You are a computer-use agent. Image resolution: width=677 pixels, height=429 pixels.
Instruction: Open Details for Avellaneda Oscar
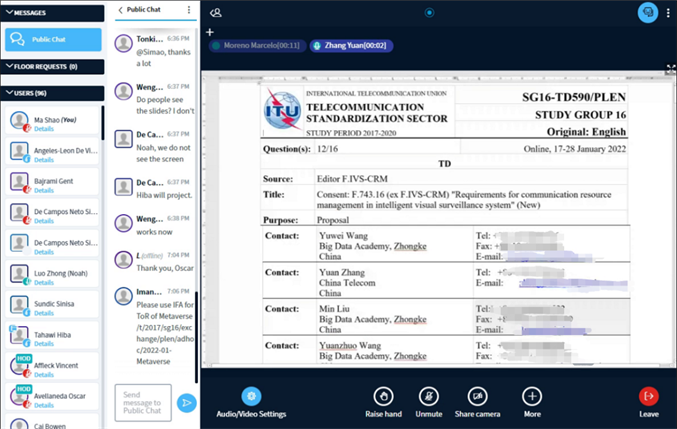tap(44, 405)
